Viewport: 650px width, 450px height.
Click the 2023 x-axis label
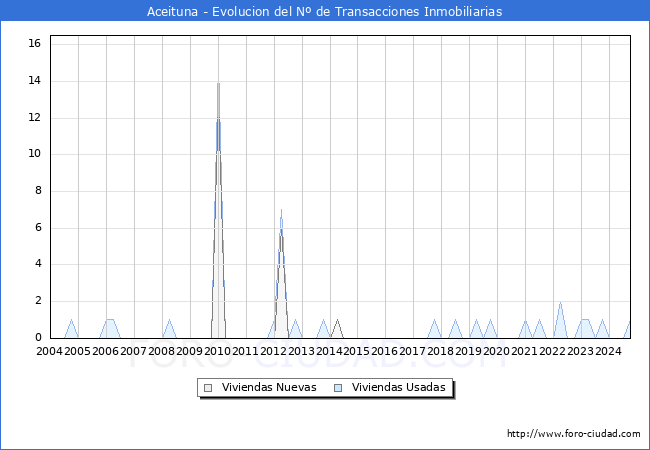point(580,351)
